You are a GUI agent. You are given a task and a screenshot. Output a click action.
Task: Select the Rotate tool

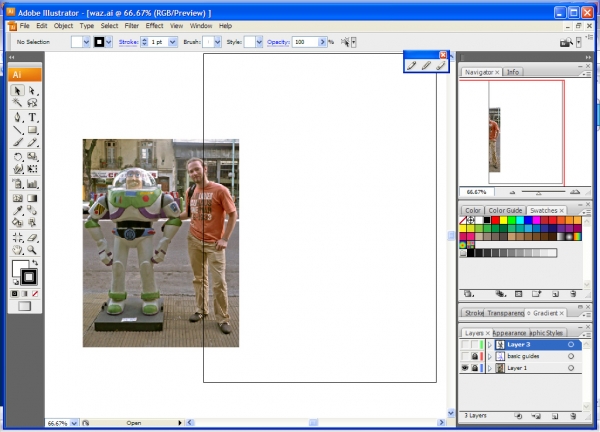pos(17,156)
